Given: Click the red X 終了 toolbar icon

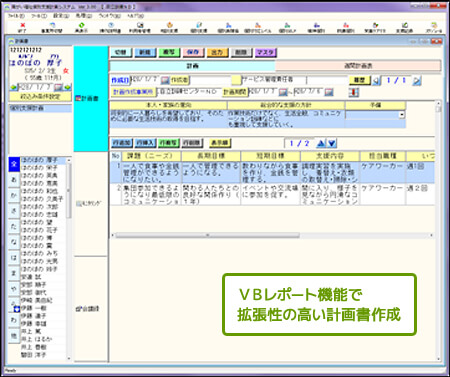Looking at the screenshot, I should 23,25.
